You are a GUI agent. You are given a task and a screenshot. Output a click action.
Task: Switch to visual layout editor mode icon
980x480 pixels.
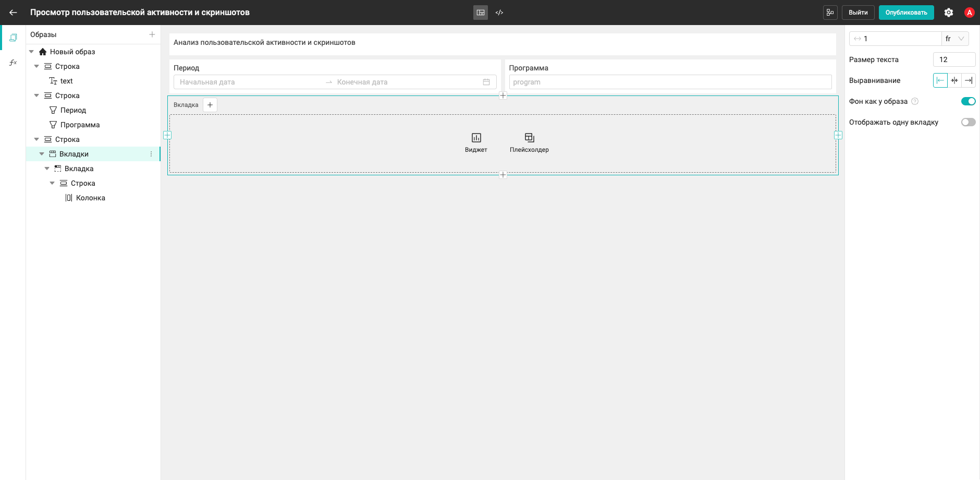point(481,13)
